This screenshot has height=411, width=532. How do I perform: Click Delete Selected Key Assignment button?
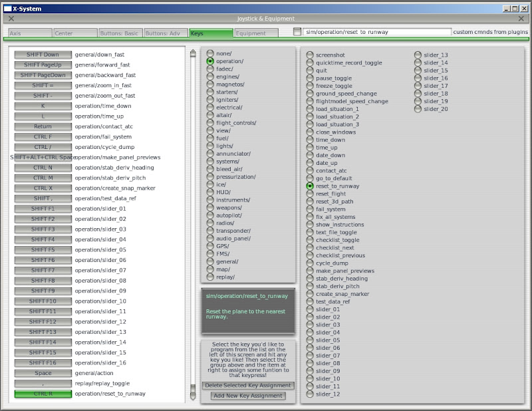[248, 386]
